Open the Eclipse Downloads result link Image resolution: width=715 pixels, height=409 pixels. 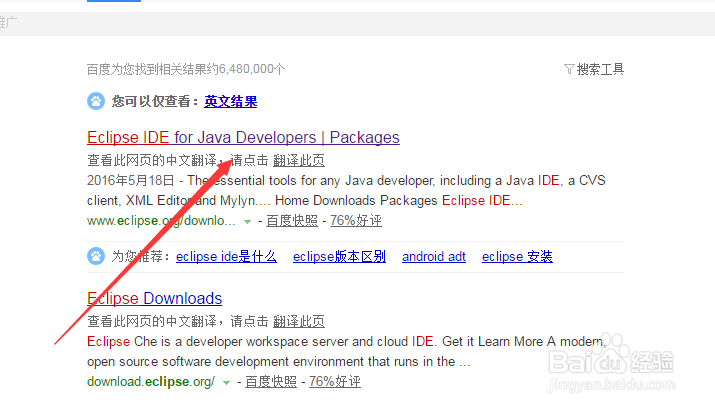(x=155, y=298)
